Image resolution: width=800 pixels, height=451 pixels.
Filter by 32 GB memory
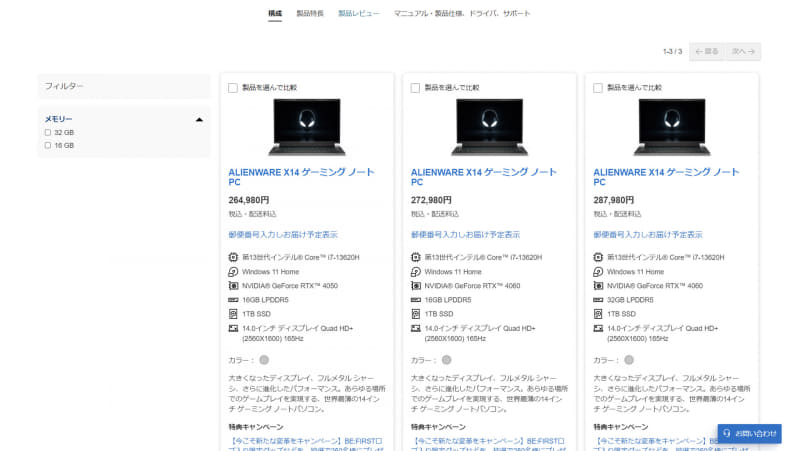(x=48, y=133)
